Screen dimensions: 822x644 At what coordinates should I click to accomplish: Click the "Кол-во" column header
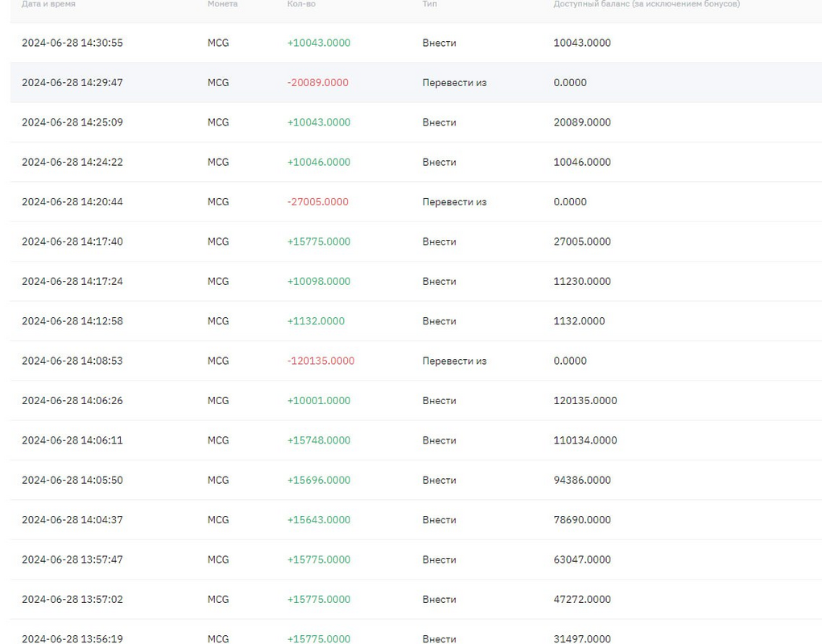[x=301, y=4]
